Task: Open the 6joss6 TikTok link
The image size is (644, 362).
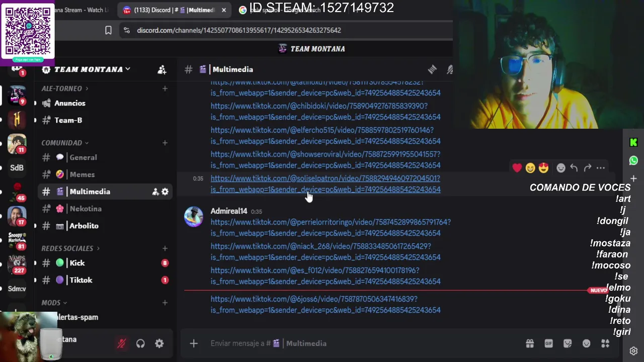Action: (x=326, y=305)
